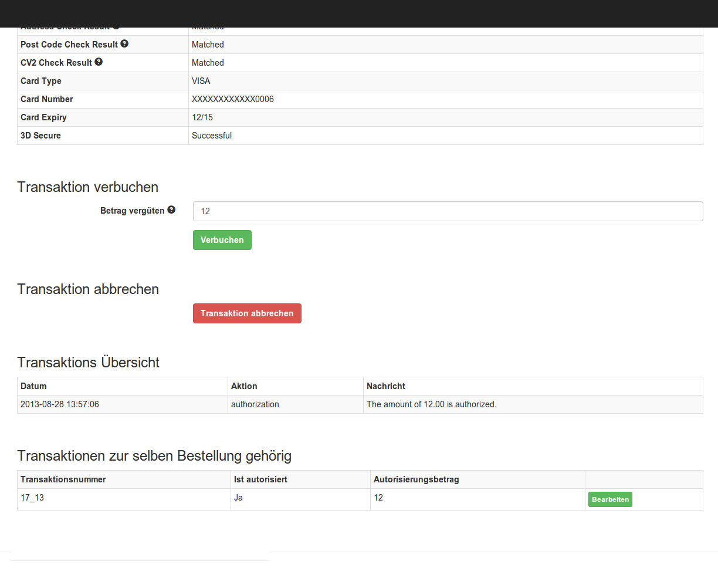Screen dimensions: 718x588
Task: Click the 3D Secure Successful value
Action: 212,136
